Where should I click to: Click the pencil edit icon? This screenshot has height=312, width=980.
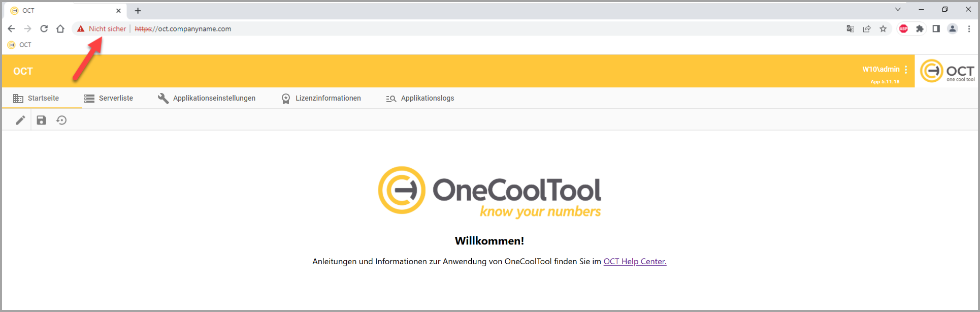click(20, 120)
